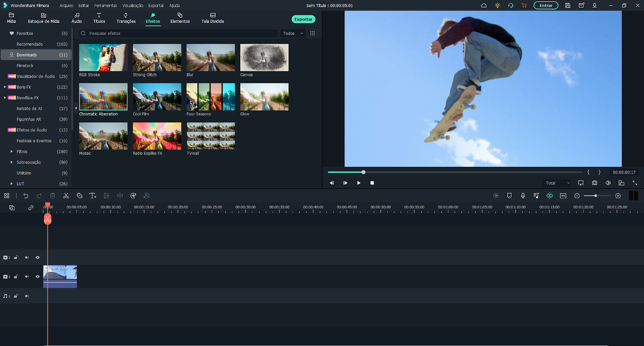This screenshot has height=346, width=644.
Task: Open the text tool in timeline toolbar
Action: pos(93,196)
